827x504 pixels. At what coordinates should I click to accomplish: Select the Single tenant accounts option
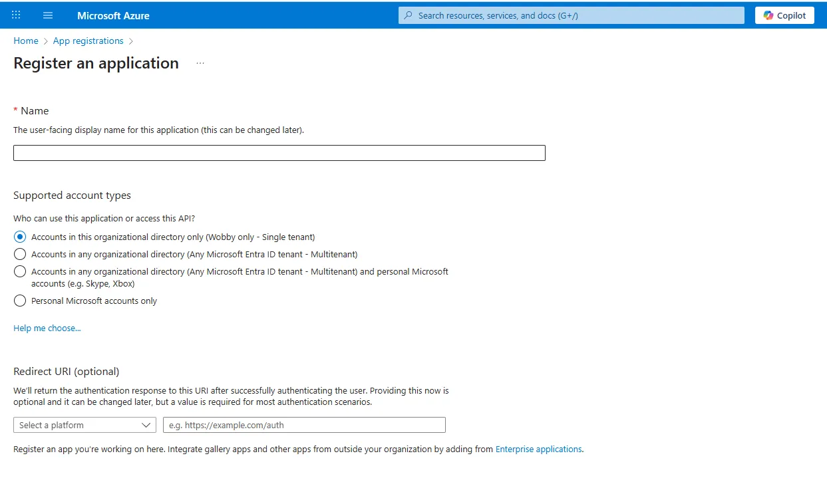click(20, 237)
